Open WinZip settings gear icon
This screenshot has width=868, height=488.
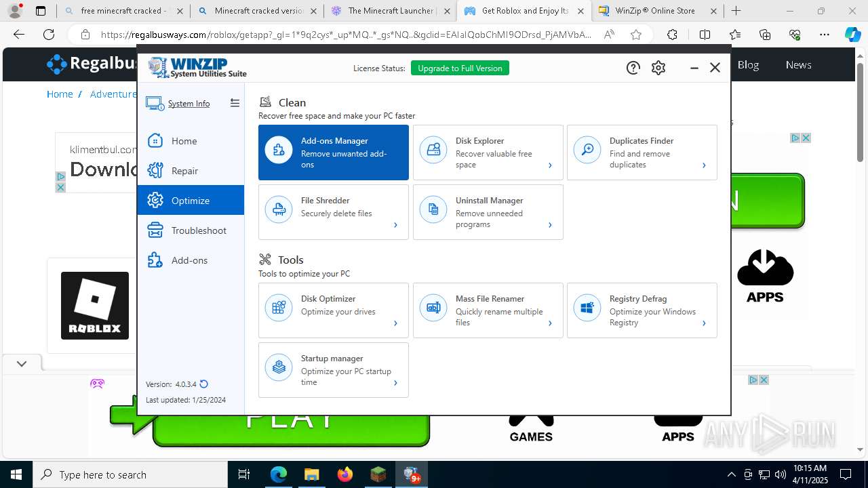(x=658, y=68)
